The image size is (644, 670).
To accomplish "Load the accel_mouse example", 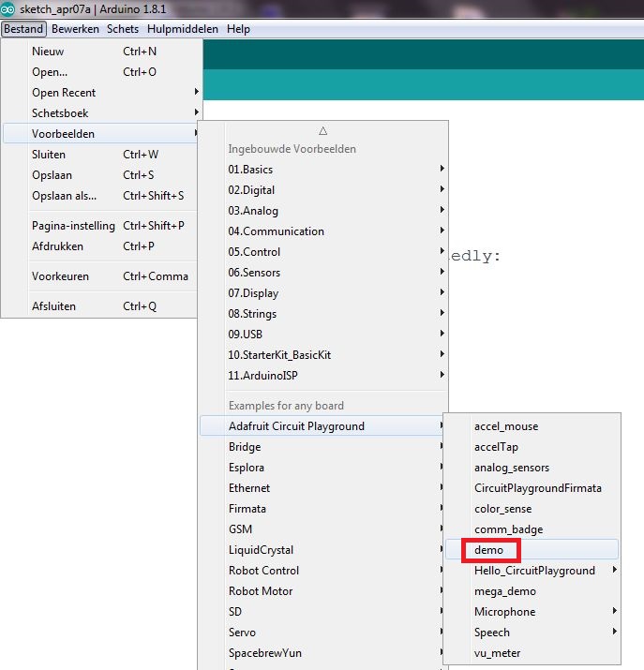I will (x=532, y=426).
